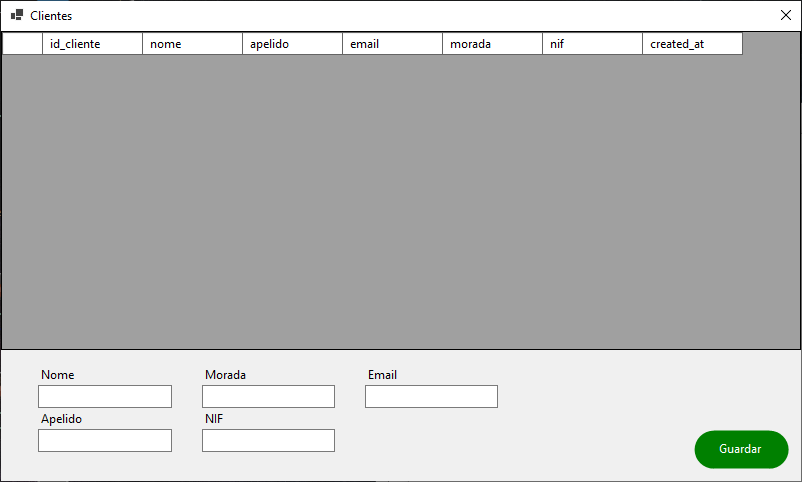Screen dimensions: 802x482
Task: Select the apelido column header
Action: coord(292,44)
